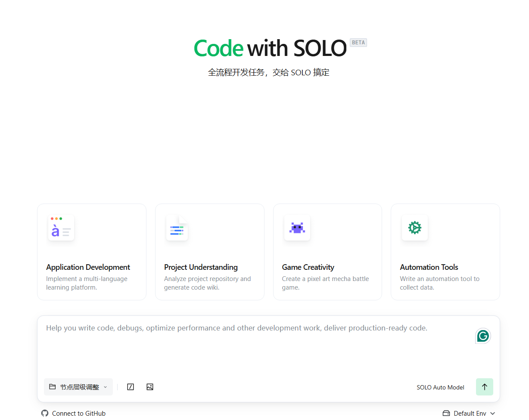Select the Game Creativity title
Image resolution: width=529 pixels, height=420 pixels.
[308, 267]
